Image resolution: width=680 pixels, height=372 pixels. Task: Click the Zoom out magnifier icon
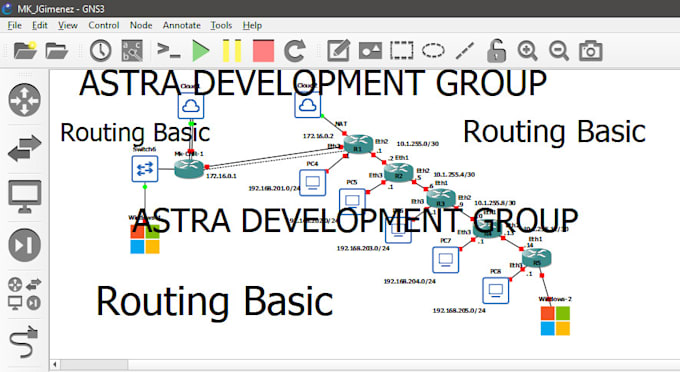559,51
